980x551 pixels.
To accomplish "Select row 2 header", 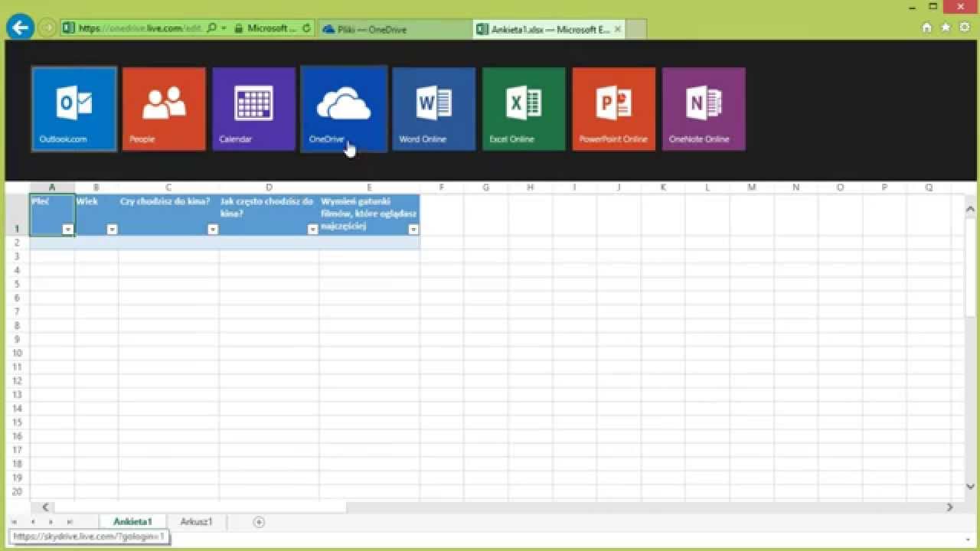I will pos(17,243).
